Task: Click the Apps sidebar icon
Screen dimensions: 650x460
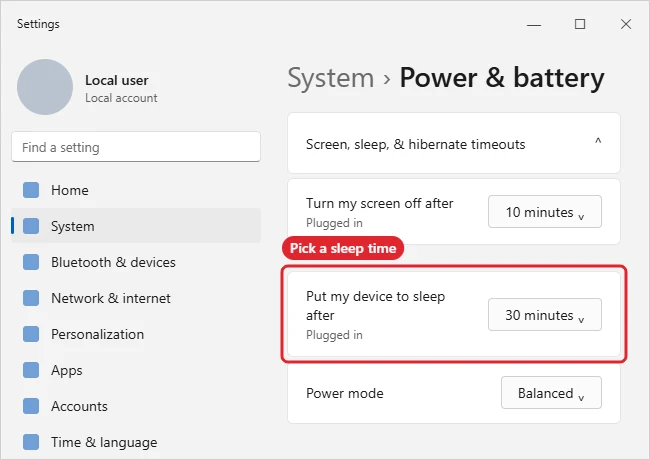Action: [x=31, y=370]
